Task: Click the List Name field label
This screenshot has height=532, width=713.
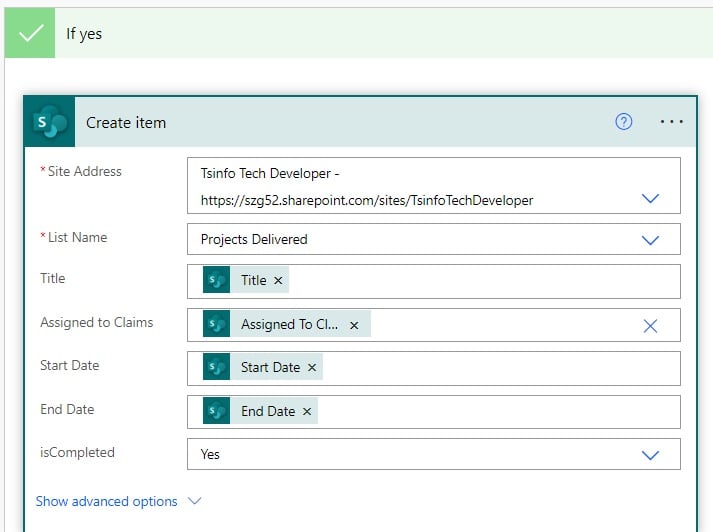Action: (77, 237)
